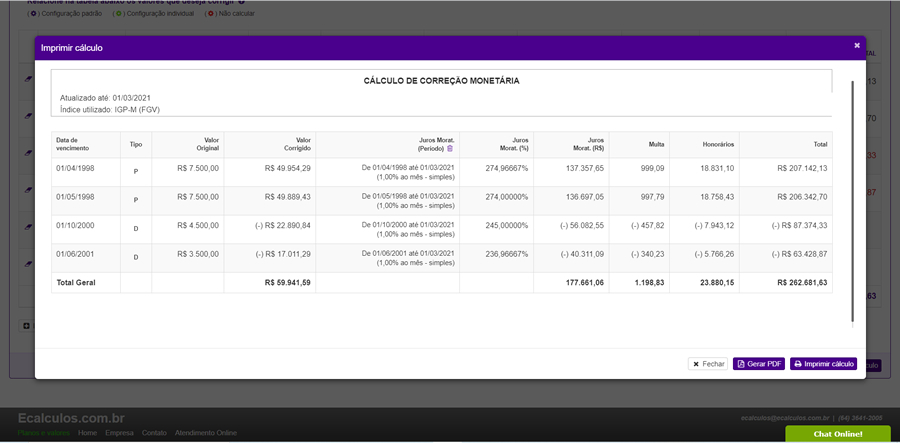Click the 'Total Geral' row label
The height and width of the screenshot is (443, 900).
75,282
